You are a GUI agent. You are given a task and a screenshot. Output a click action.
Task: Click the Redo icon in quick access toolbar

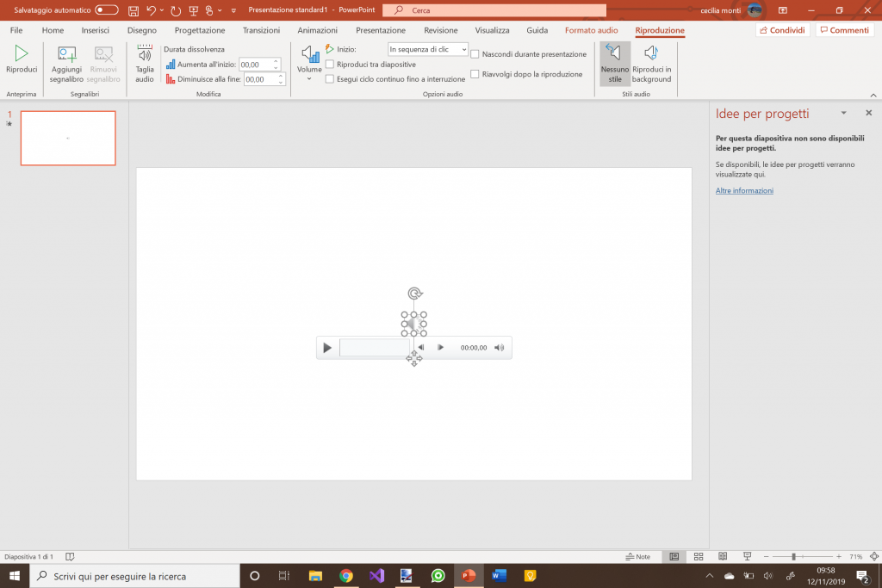pos(176,10)
